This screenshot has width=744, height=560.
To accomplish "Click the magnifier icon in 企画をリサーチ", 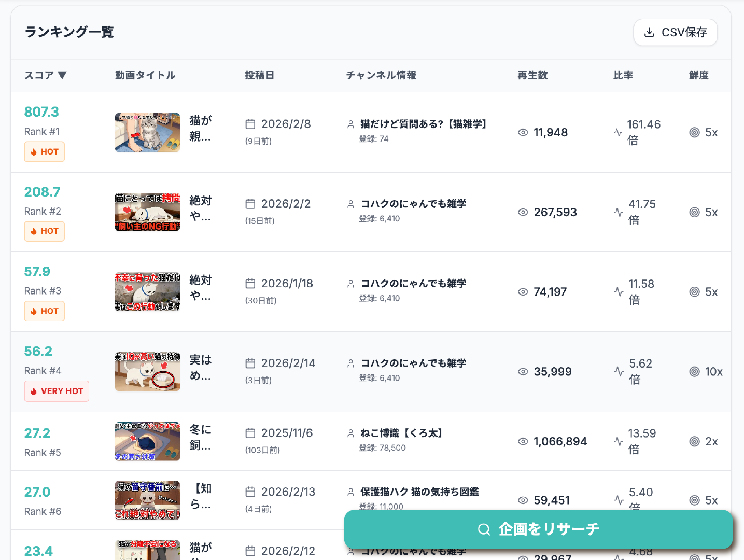I will 484,529.
